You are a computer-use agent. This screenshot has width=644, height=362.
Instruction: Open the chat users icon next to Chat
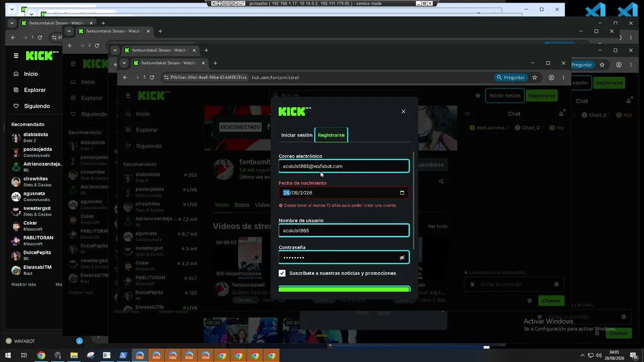click(x=561, y=114)
